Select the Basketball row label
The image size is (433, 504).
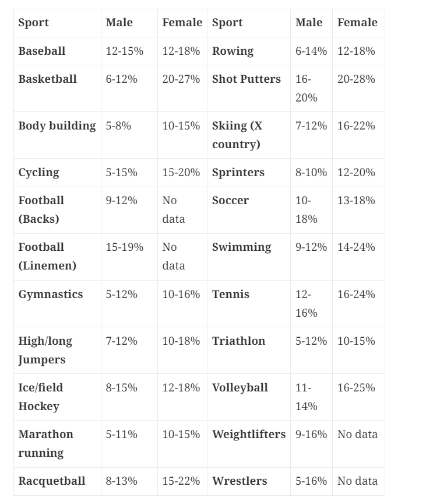(47, 79)
